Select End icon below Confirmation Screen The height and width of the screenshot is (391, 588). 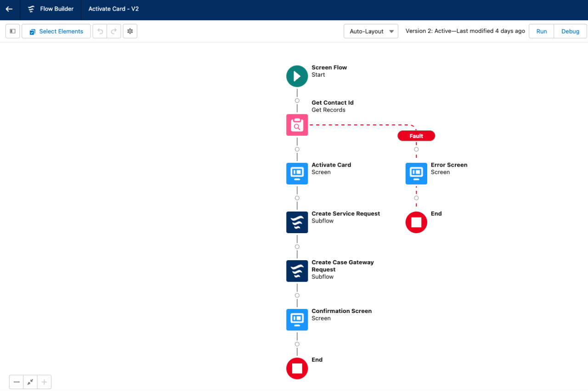pos(297,369)
